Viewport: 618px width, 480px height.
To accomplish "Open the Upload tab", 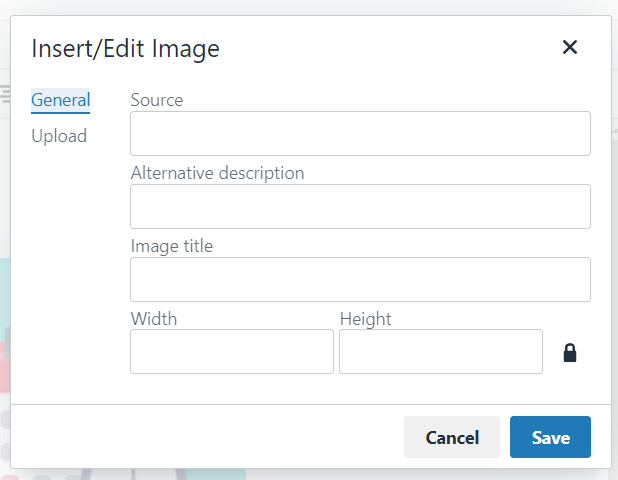I will 59,136.
